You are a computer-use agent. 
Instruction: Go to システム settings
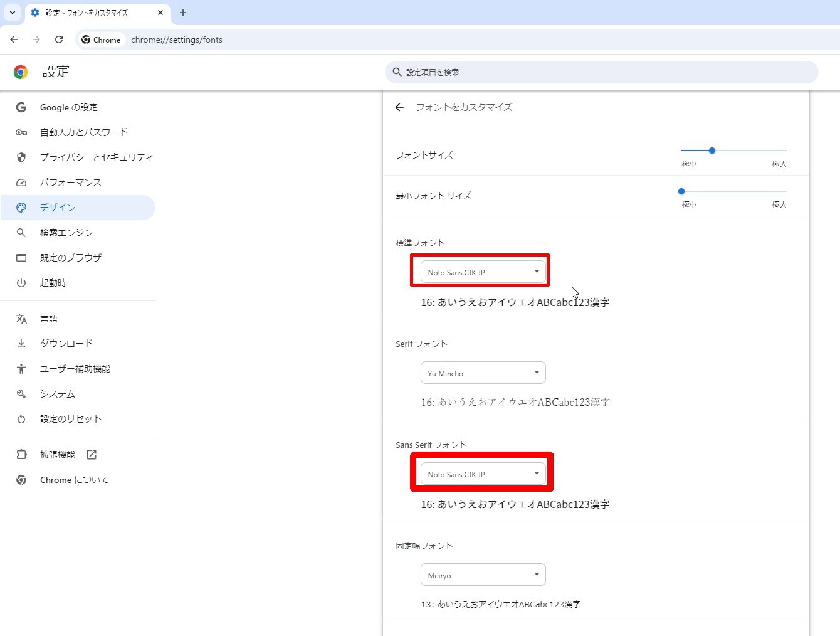point(78,394)
